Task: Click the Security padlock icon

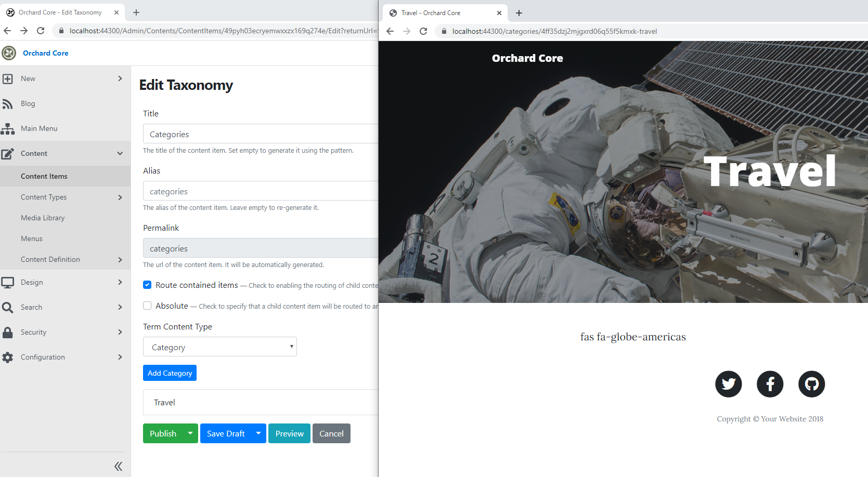Action: (7, 333)
